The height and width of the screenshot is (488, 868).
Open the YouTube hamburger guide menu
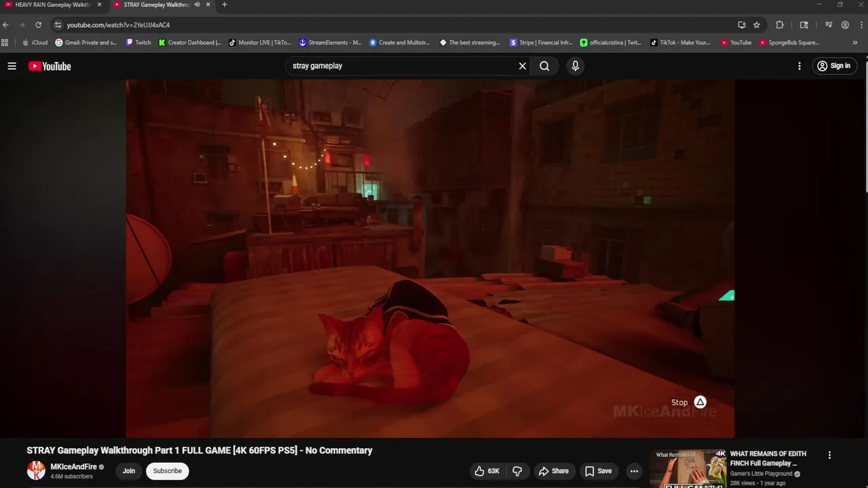coord(12,66)
